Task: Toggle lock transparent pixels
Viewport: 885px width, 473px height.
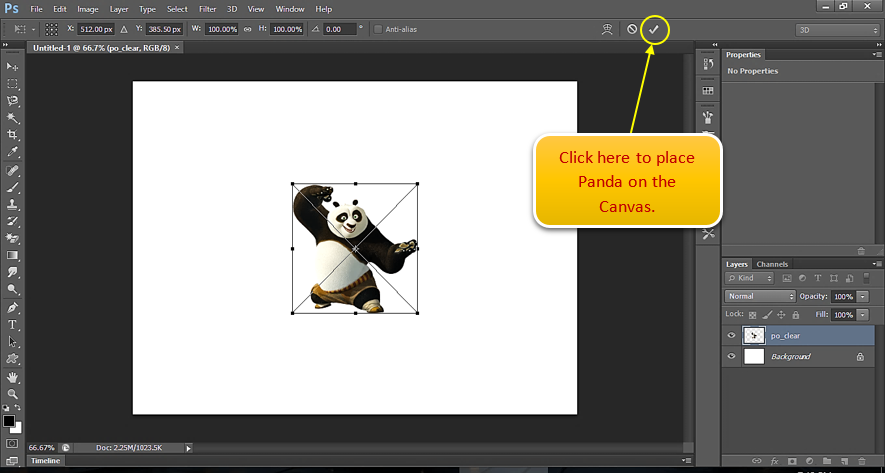Action: pyautogui.click(x=752, y=314)
